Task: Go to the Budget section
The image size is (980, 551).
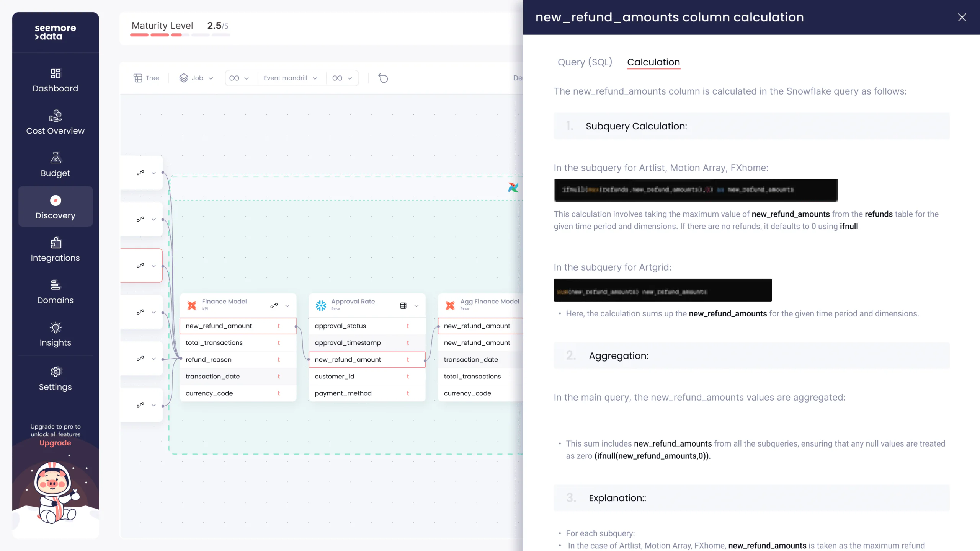Action: pos(56,158)
